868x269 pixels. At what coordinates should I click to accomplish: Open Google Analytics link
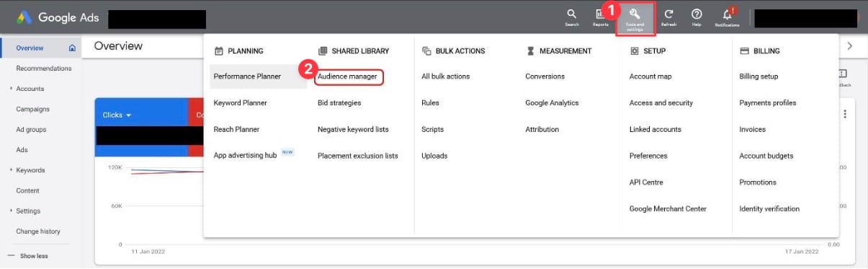click(x=552, y=103)
